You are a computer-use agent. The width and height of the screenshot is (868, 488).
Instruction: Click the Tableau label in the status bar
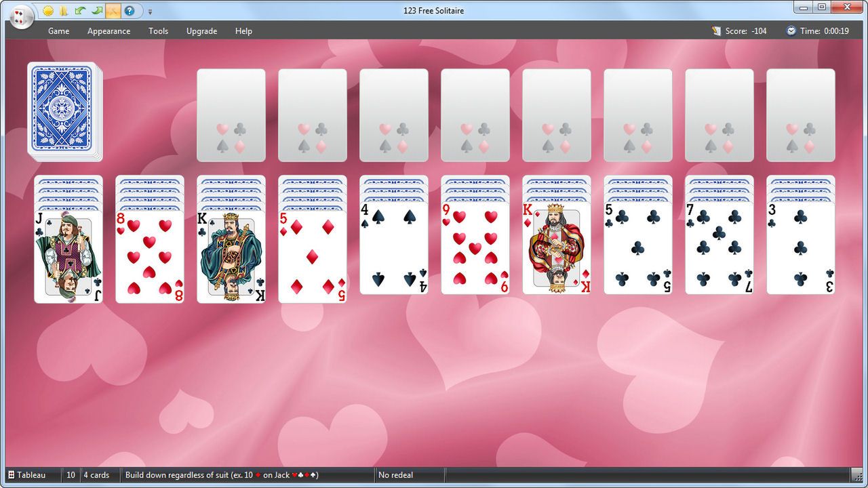(31, 475)
